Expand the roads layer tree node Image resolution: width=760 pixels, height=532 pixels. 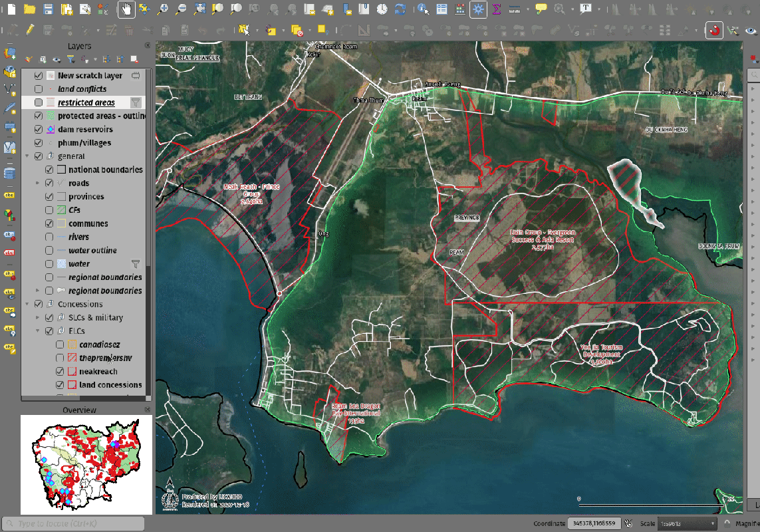38,183
